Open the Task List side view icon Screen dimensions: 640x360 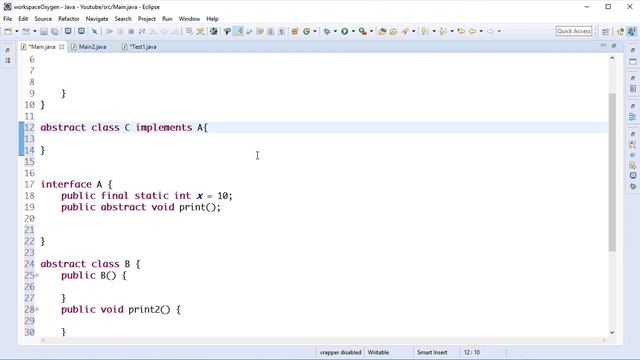click(x=633, y=89)
